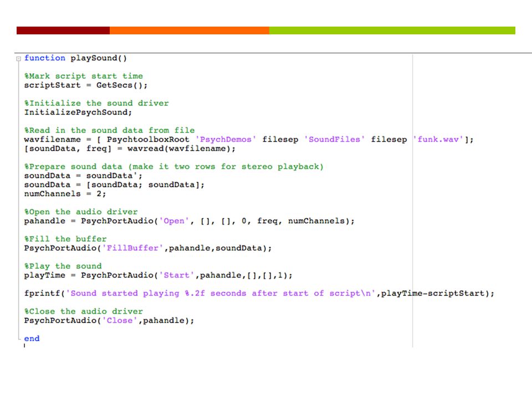This screenshot has height=399, width=532.
Task: Click the '%Fill the buffer' comment
Action: point(65,239)
